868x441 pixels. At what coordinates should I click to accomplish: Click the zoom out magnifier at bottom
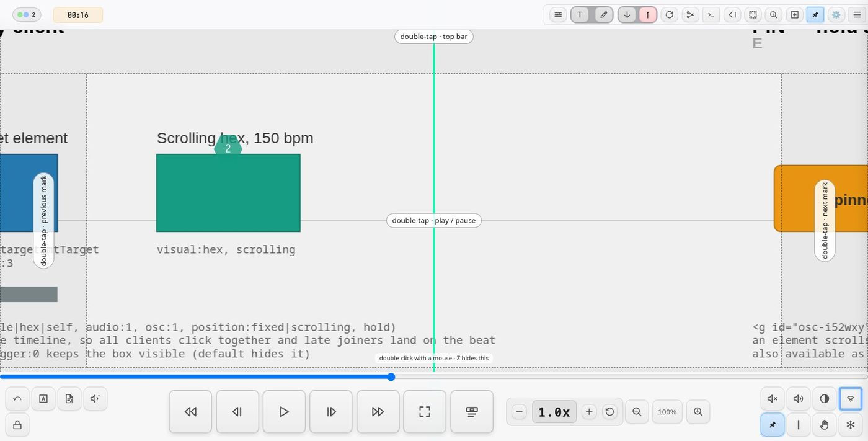coord(637,412)
